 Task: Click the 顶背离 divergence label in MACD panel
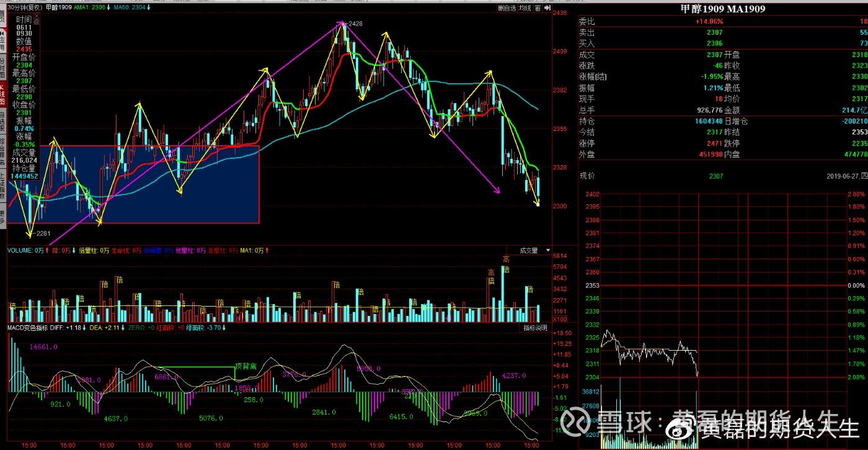click(x=246, y=366)
